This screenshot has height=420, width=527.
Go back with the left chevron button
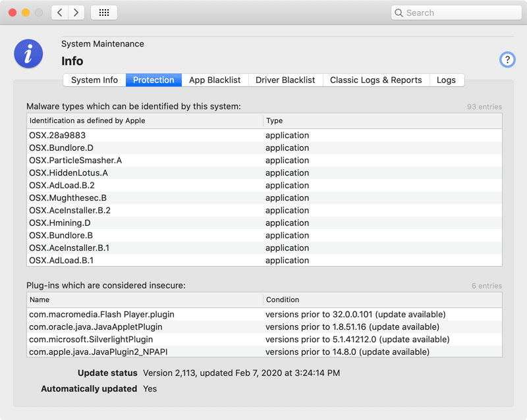[60, 13]
